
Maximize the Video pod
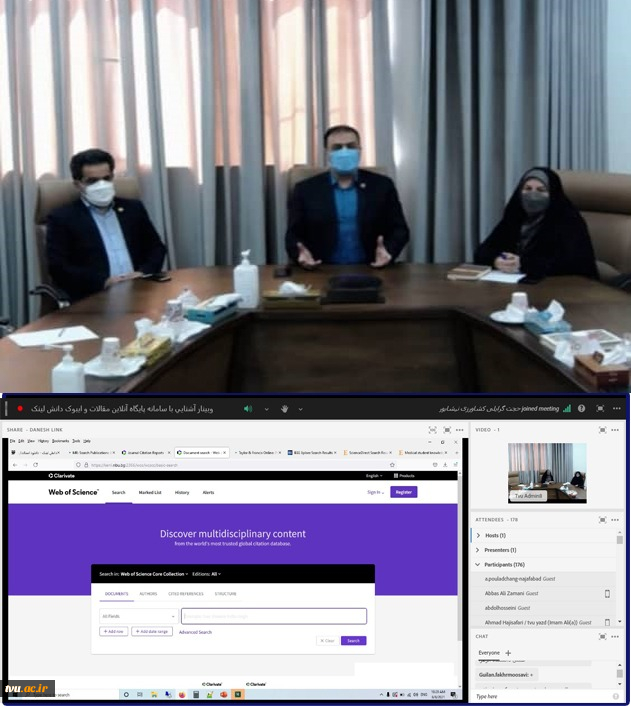pyautogui.click(x=603, y=430)
